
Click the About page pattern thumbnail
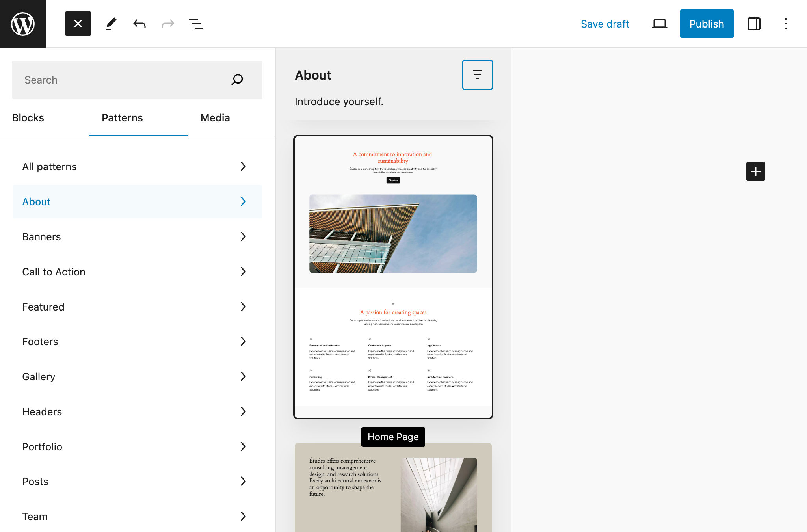tap(392, 277)
